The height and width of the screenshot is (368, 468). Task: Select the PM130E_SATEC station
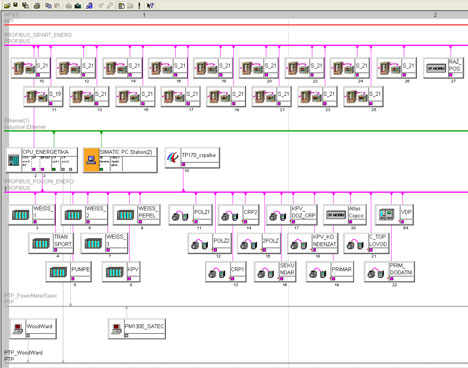137,328
